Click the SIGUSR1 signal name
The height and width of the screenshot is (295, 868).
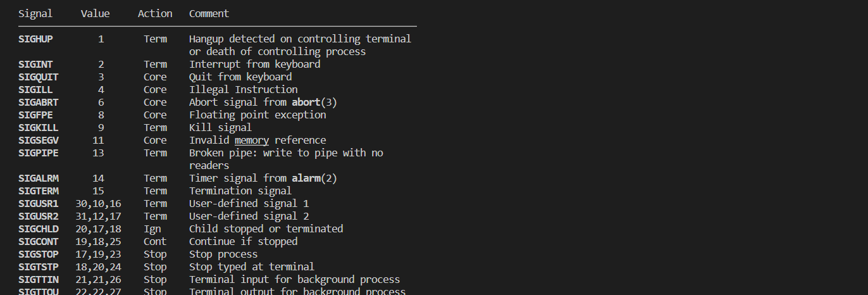(39, 204)
